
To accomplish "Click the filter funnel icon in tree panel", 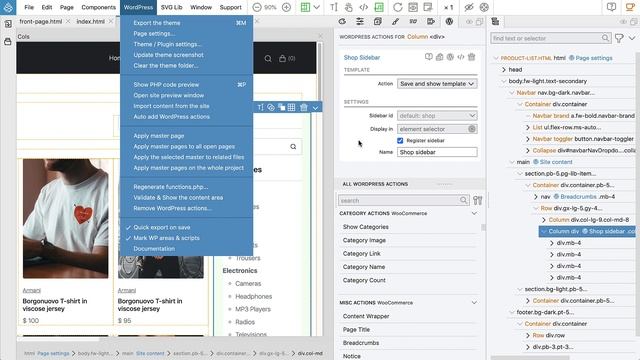I will click(619, 38).
